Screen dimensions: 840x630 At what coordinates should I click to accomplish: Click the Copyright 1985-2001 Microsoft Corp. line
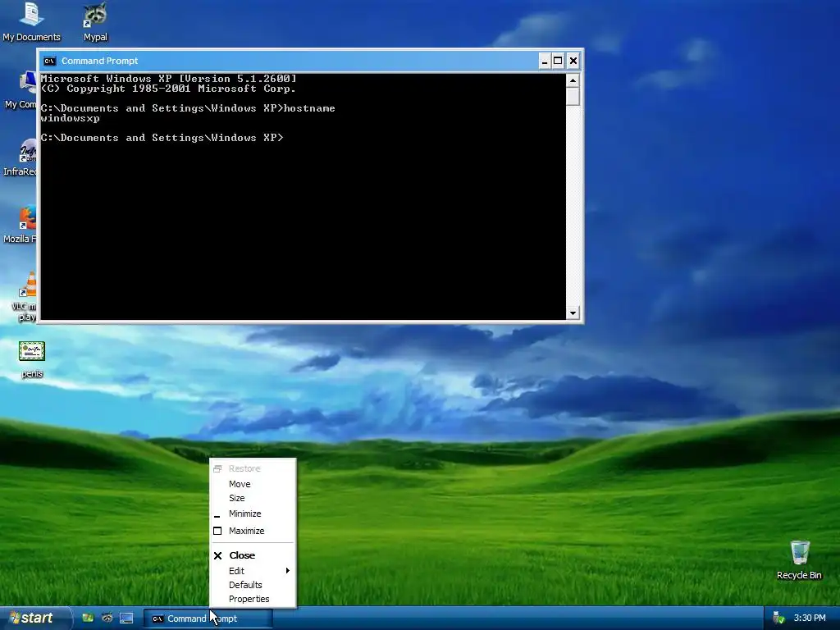coord(168,89)
